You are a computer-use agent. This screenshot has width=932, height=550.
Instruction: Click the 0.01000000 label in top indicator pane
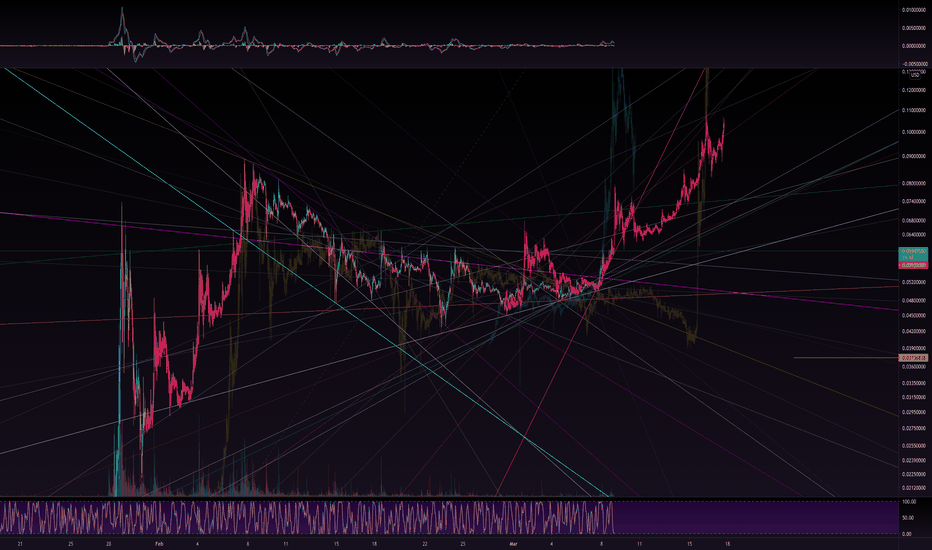(914, 10)
